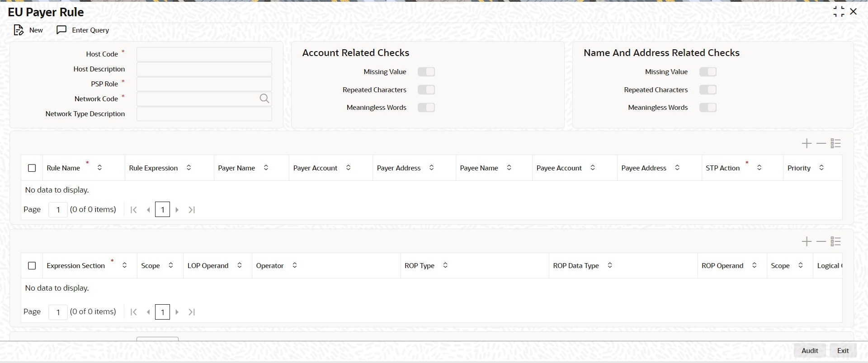
Task: Go to last page of expression table
Action: click(192, 312)
